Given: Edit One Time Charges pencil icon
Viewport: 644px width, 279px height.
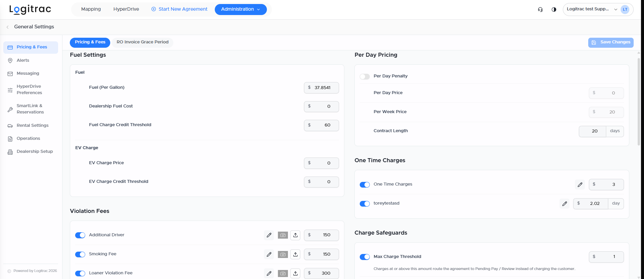Looking at the screenshot, I should coord(580,185).
